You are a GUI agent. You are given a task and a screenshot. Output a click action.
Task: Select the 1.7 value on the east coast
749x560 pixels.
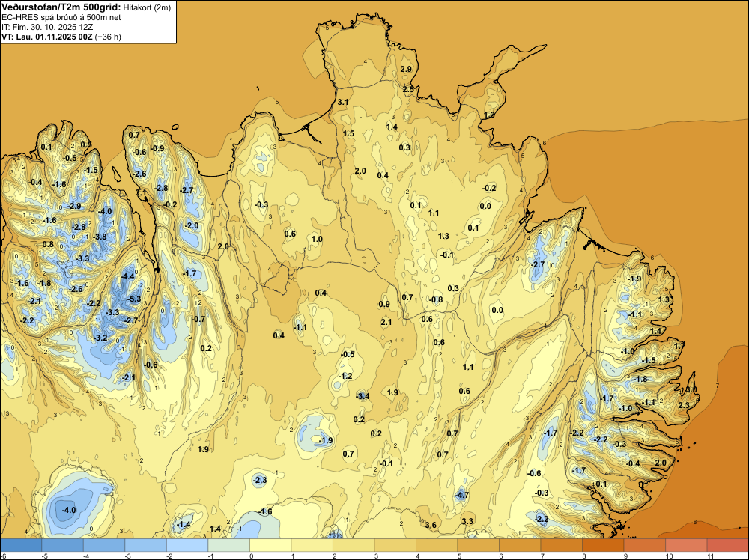point(679,345)
